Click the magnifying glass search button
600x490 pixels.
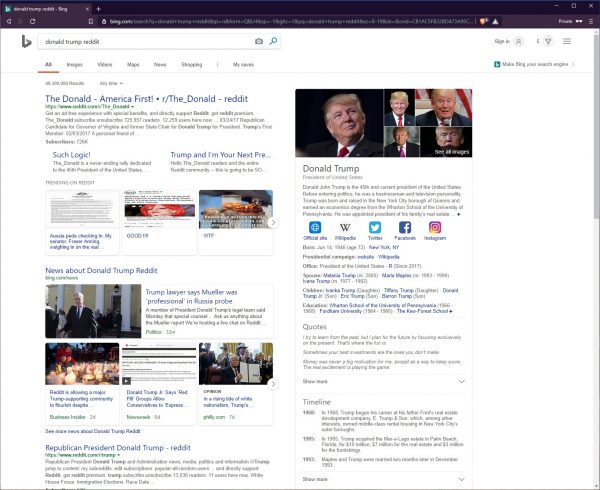coord(273,42)
